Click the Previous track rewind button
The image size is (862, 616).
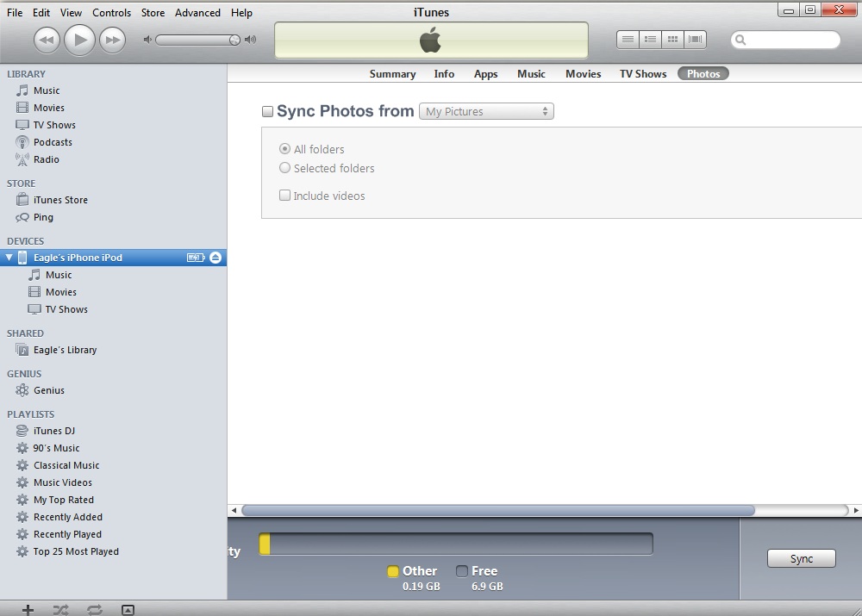click(x=47, y=40)
